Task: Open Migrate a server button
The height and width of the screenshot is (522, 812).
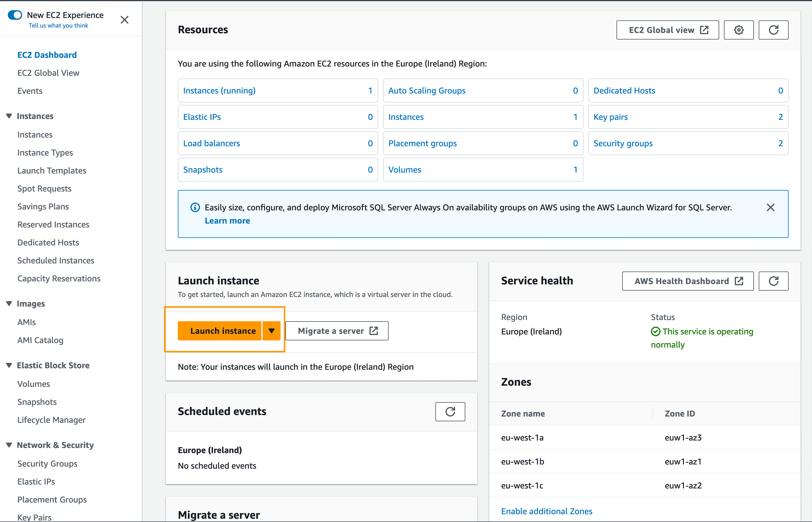Action: [x=337, y=331]
